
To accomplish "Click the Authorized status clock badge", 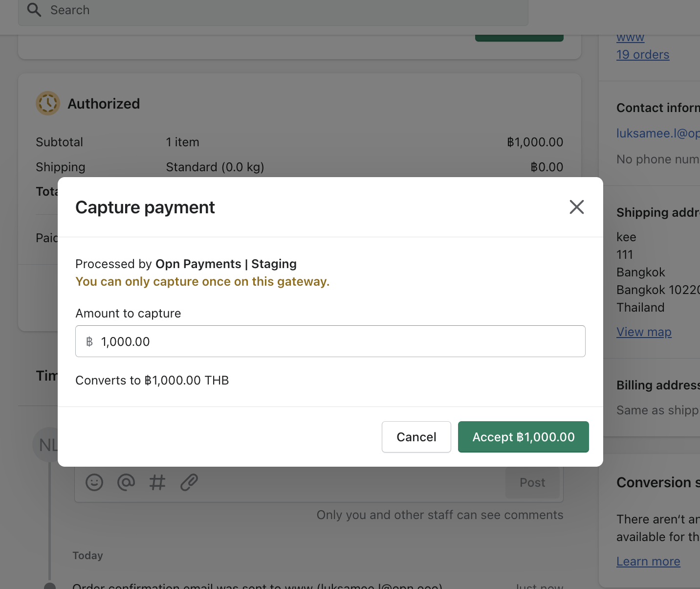I will (x=47, y=103).
